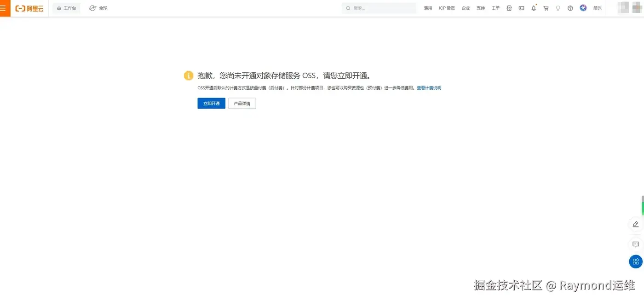Open the floating chat message icon
This screenshot has width=644, height=301.
pyautogui.click(x=636, y=244)
